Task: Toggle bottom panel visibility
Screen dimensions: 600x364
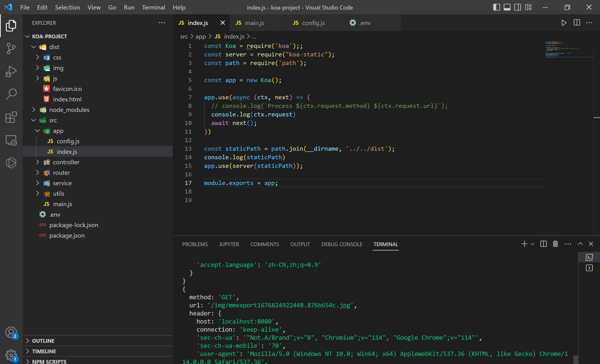Action: pyautogui.click(x=507, y=7)
